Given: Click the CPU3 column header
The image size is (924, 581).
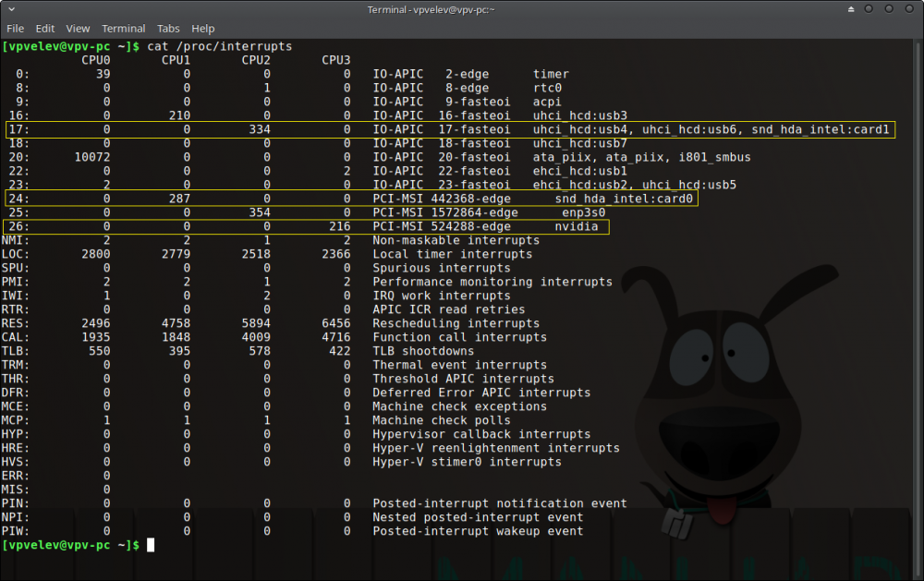Looking at the screenshot, I should 336,60.
